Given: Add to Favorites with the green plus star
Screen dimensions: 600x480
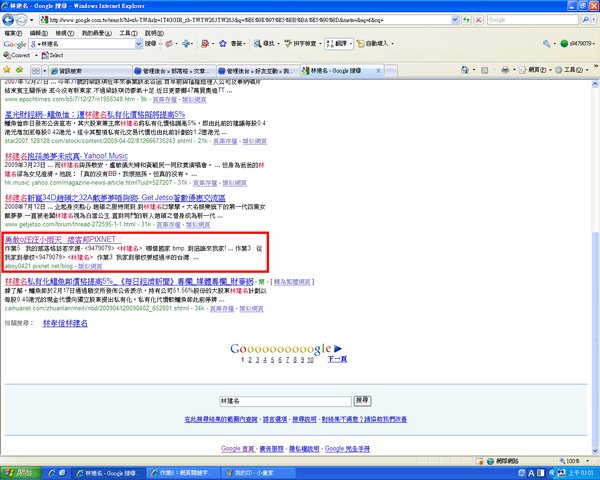Looking at the screenshot, I should coord(19,70).
